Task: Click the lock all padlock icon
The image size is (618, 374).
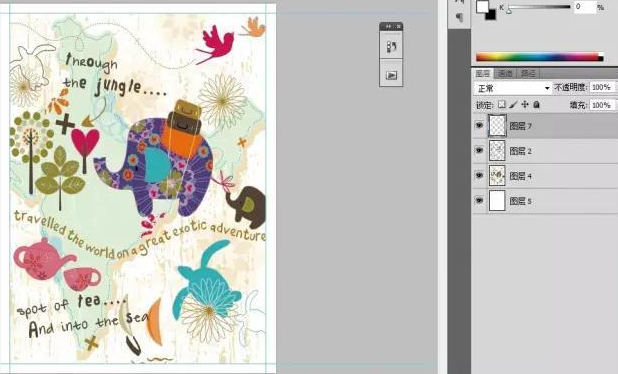Action: [536, 105]
